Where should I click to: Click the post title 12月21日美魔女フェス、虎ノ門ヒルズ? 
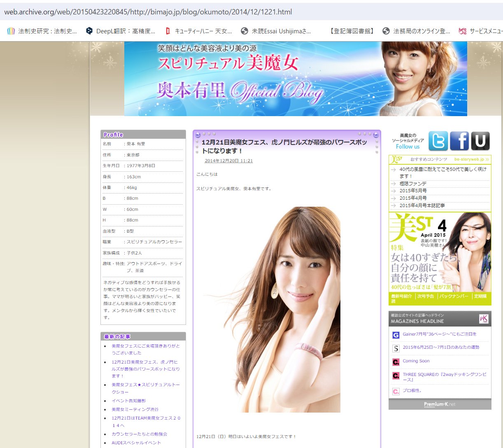point(284,146)
